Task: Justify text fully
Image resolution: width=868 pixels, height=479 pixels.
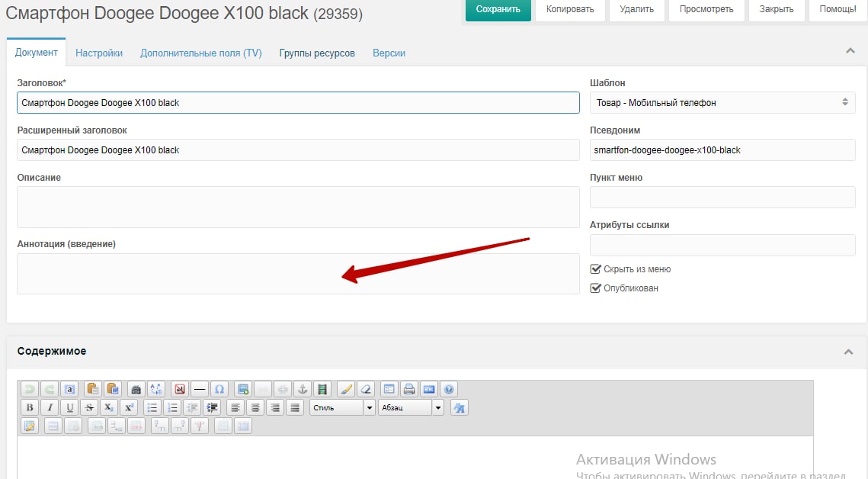Action: pyautogui.click(x=295, y=407)
